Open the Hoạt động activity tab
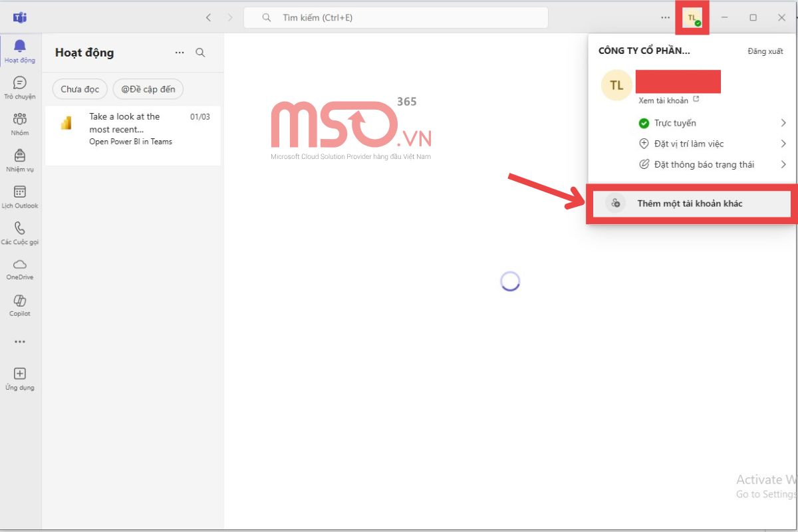 pyautogui.click(x=20, y=51)
